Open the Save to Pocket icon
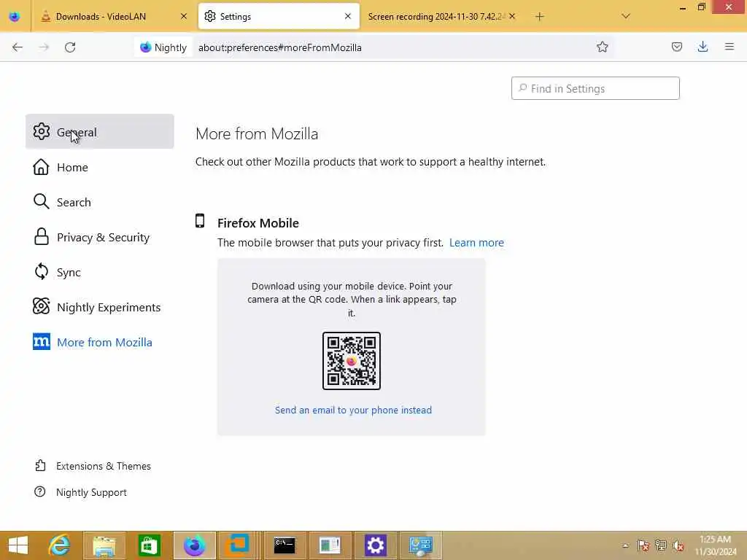 click(x=676, y=47)
